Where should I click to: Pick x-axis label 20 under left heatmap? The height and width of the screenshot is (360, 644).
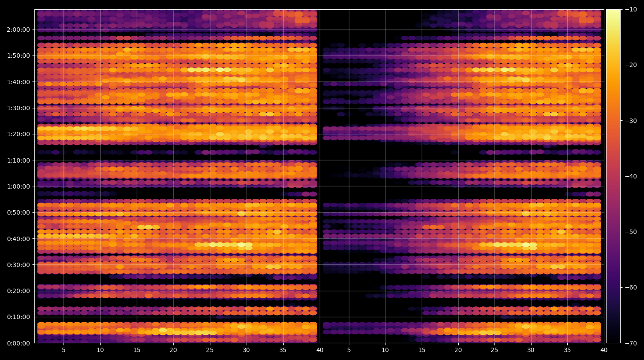[173, 350]
